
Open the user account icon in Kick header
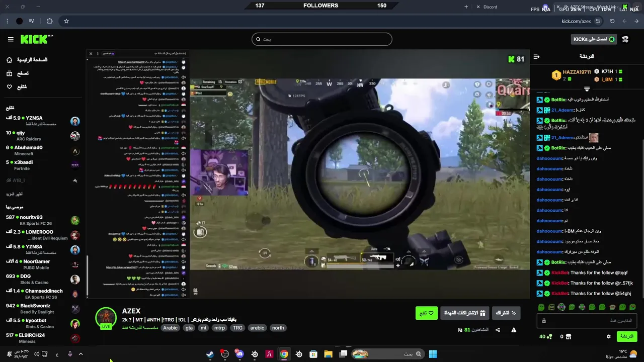tap(625, 39)
